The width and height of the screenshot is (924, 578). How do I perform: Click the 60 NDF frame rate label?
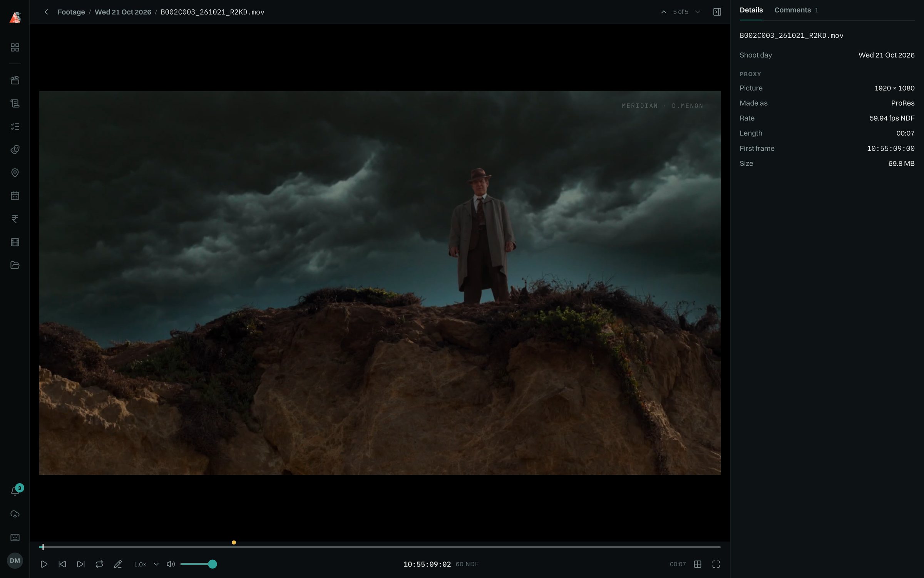[467, 564]
